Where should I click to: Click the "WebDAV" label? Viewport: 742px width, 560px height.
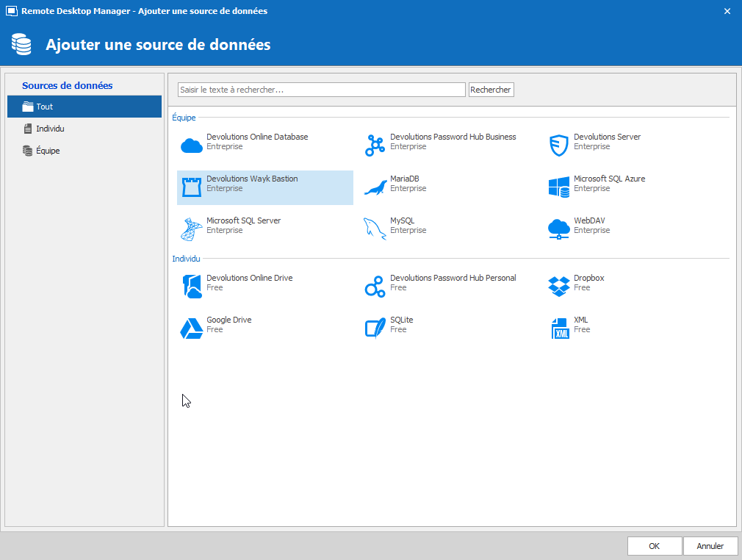(589, 220)
